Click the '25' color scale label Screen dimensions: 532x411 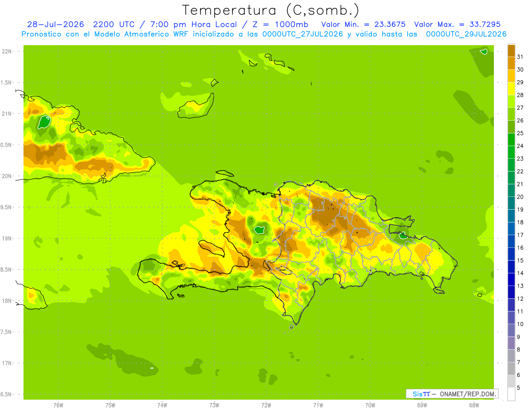pos(520,133)
